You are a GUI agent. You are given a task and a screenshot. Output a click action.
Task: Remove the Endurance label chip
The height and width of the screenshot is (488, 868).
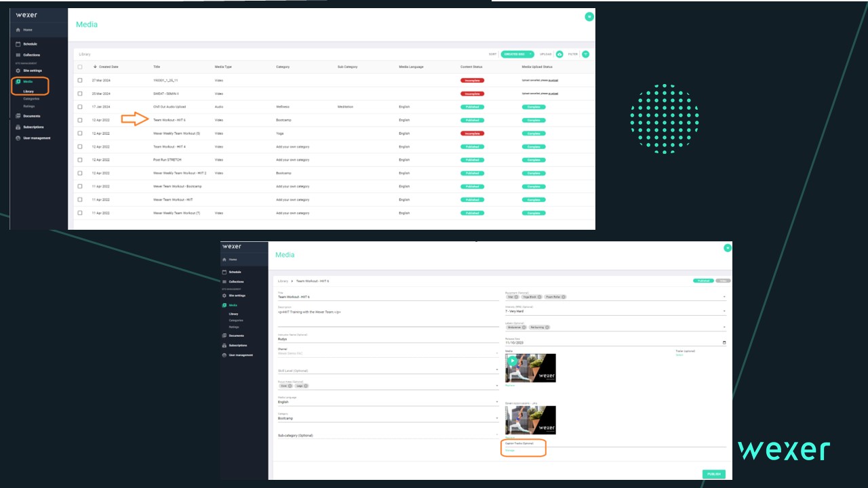pyautogui.click(x=524, y=327)
